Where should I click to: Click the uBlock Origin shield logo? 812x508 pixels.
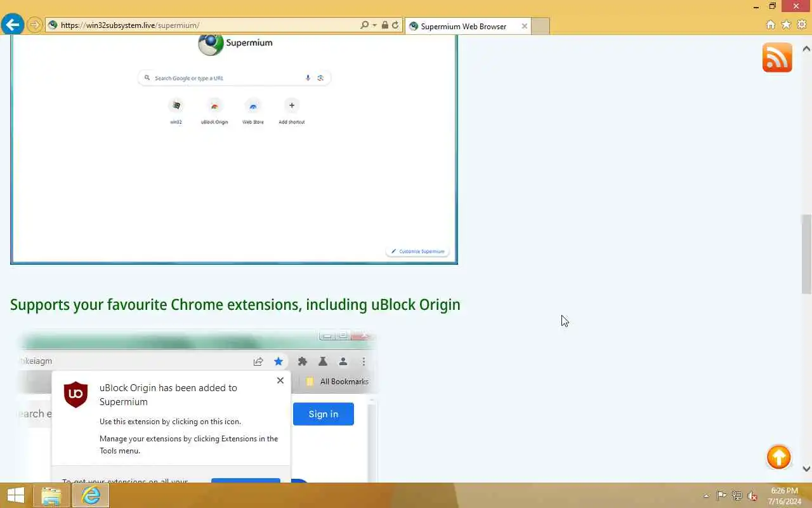point(75,395)
